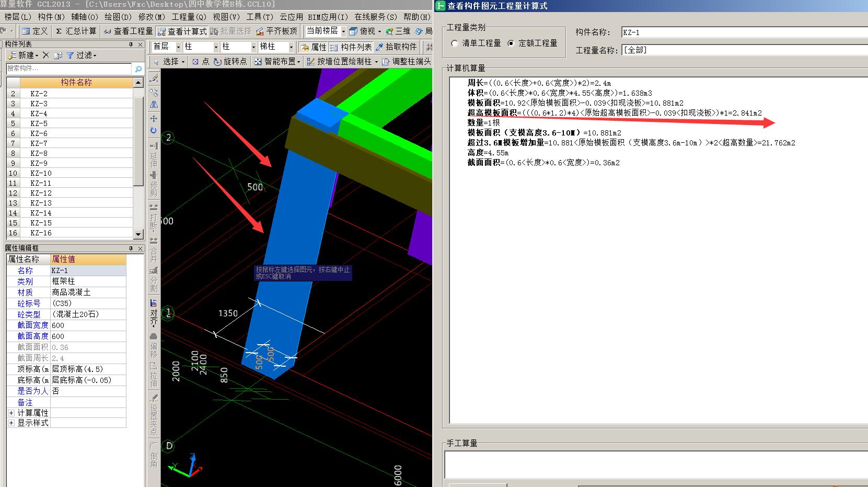Click 顶标高 value 层顶标高(4.5)
Viewport: 868px width, 487px height.
pos(88,369)
